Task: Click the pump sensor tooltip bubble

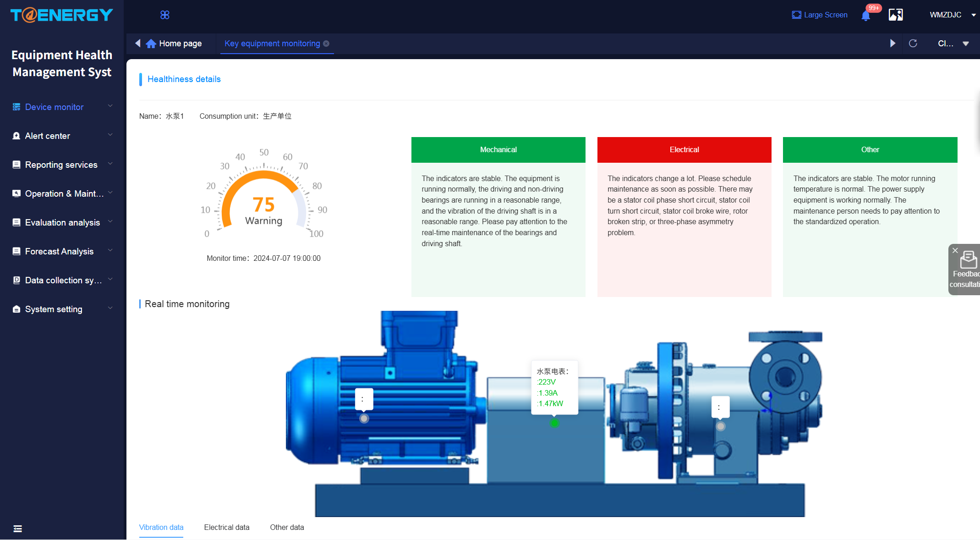Action: [720, 407]
